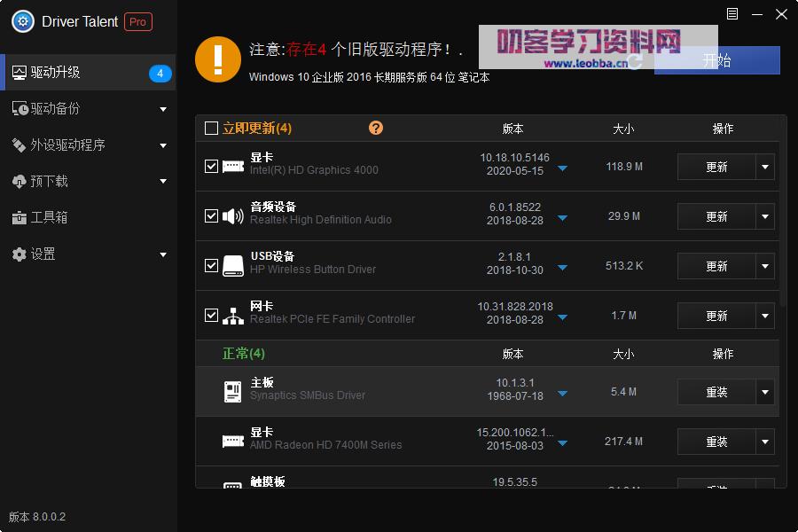Click the 513.2 K size value
The height and width of the screenshot is (532, 798).
624,266
